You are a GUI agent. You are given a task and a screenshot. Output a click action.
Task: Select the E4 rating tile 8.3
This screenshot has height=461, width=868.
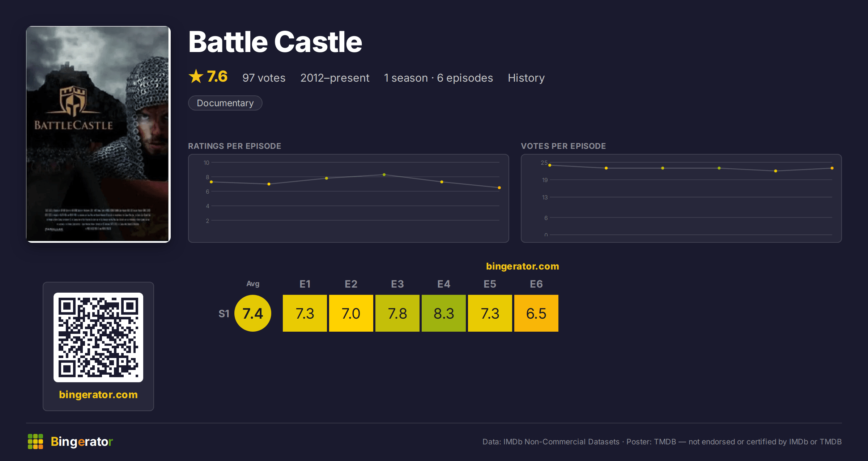click(444, 313)
